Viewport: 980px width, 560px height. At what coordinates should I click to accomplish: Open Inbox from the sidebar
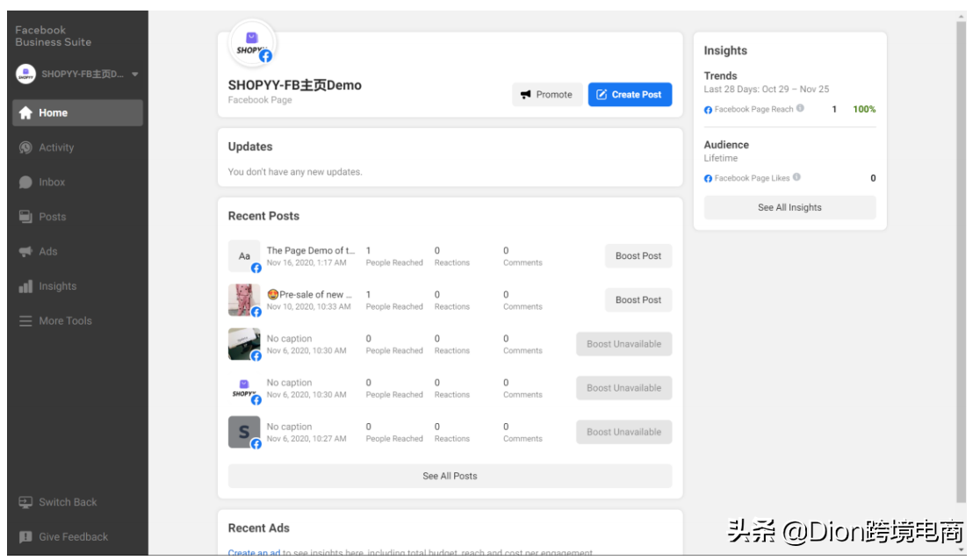point(77,182)
